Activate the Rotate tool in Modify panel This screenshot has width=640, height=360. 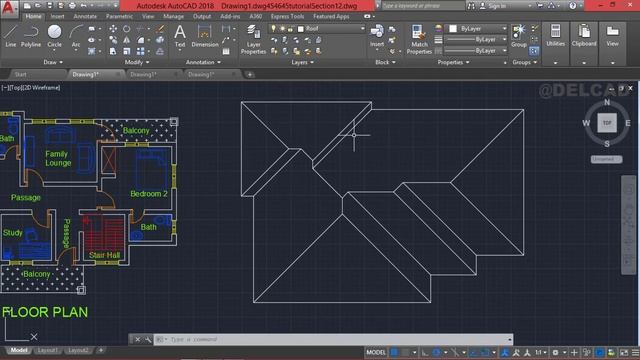[127, 29]
